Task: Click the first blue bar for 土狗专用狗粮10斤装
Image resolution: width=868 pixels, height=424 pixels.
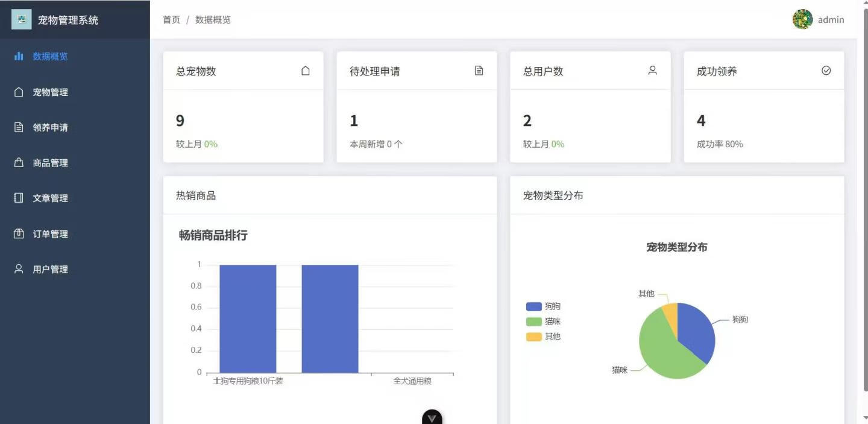Action: [248, 318]
